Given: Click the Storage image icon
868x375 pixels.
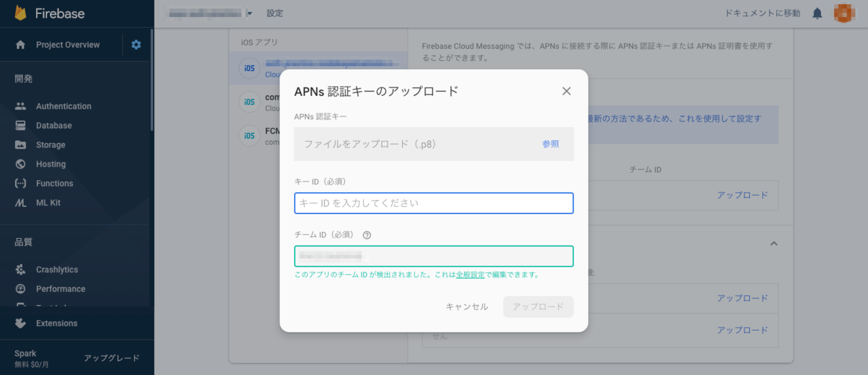Looking at the screenshot, I should [20, 144].
